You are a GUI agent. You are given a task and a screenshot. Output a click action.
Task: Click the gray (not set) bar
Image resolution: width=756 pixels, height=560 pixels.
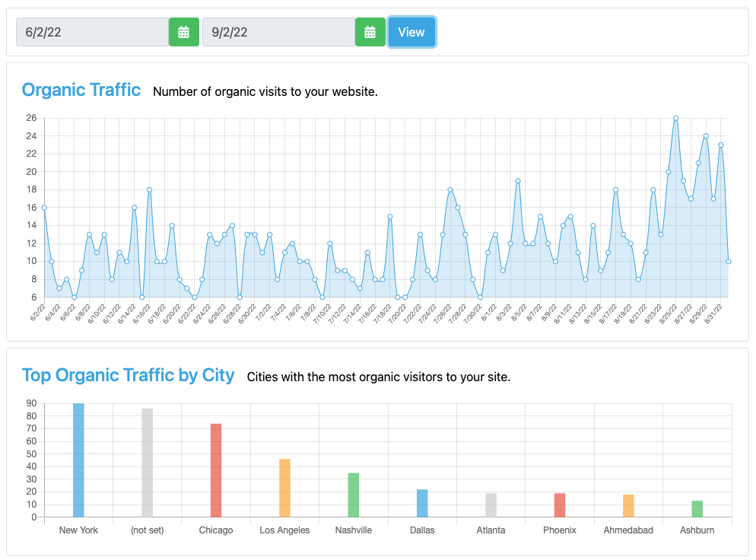tap(147, 463)
